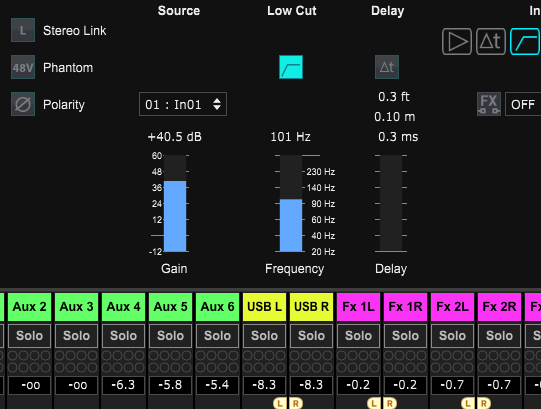This screenshot has height=409, width=541.
Task: Click the R link badge under Fx 2R
Action: pos(484,403)
